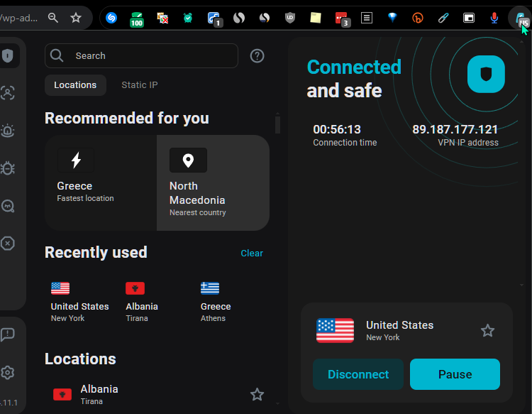Open the VPN shield sidebar icon
Screen dimensions: 532x414
tap(8, 55)
